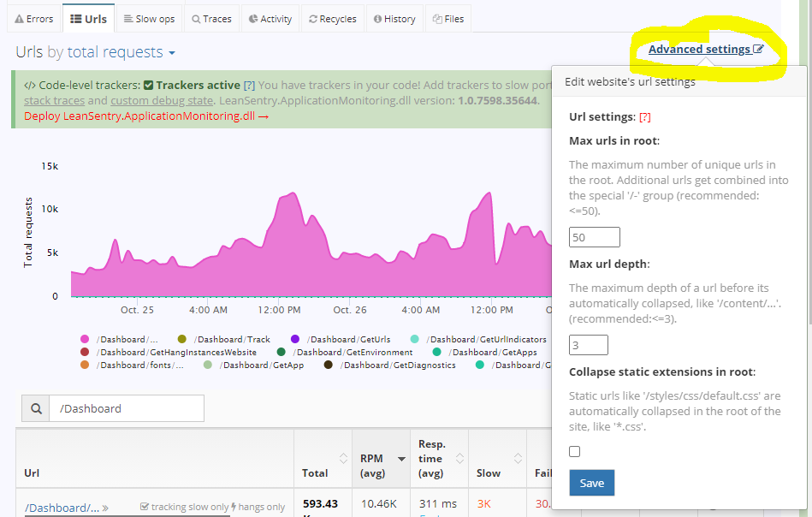The width and height of the screenshot is (812, 517).
Task: Click Deploy LeanSentry.ApplicationMonitoring.dll link
Action: [x=146, y=116]
